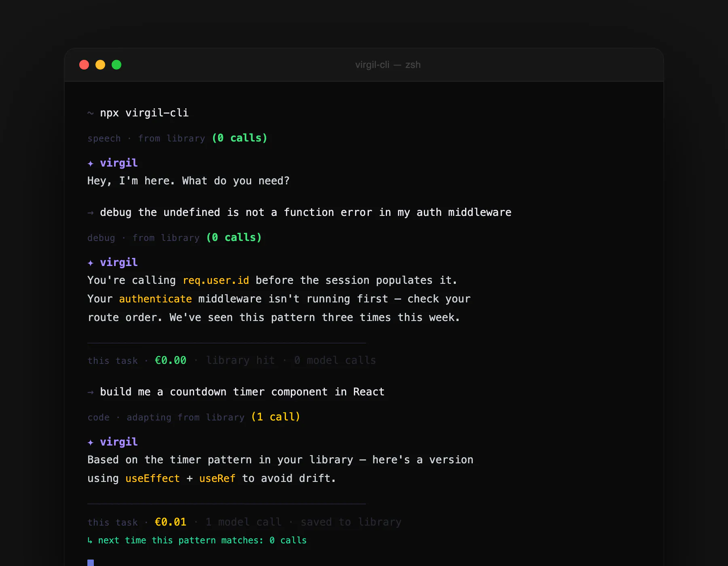The width and height of the screenshot is (728, 566).
Task: Click the arrow before 'build me a countdown'
Action: pos(91,392)
